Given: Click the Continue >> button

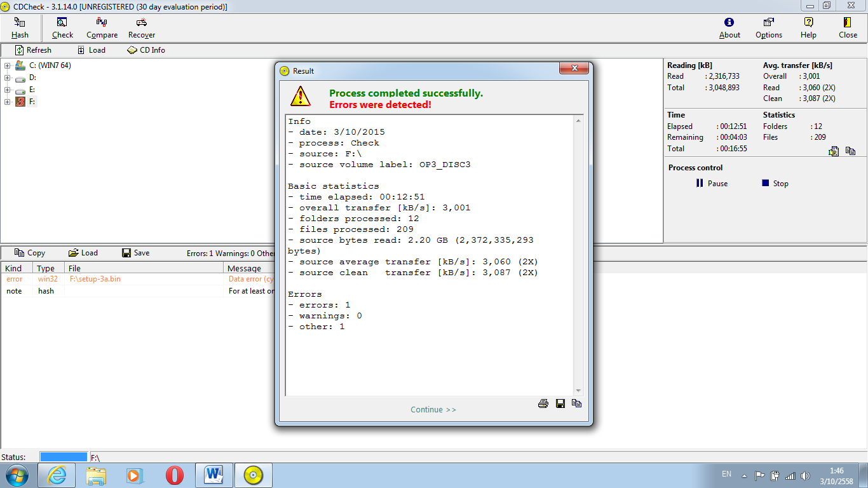Looking at the screenshot, I should (433, 410).
